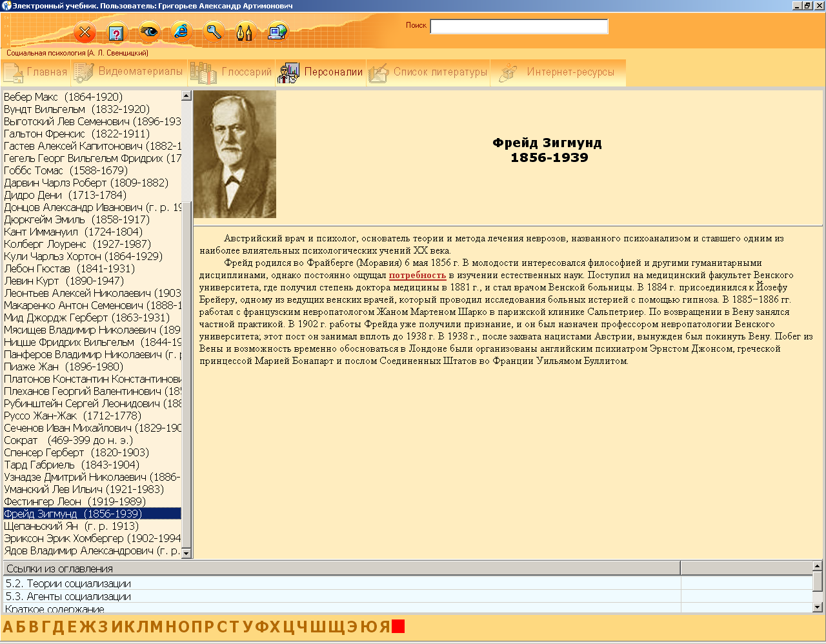Filter persons by letter П
The image size is (826, 644).
click(x=196, y=627)
